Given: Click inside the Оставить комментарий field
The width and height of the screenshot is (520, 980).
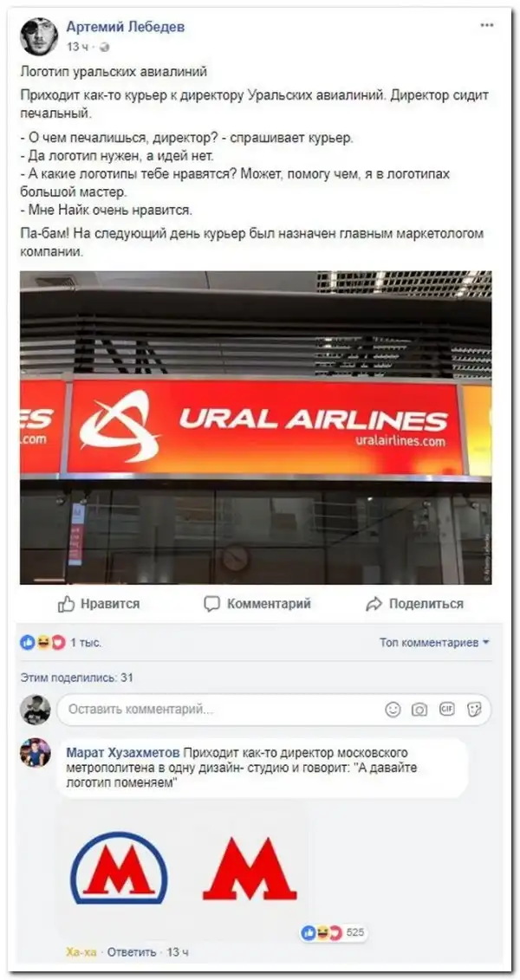Looking at the screenshot, I should click(274, 710).
